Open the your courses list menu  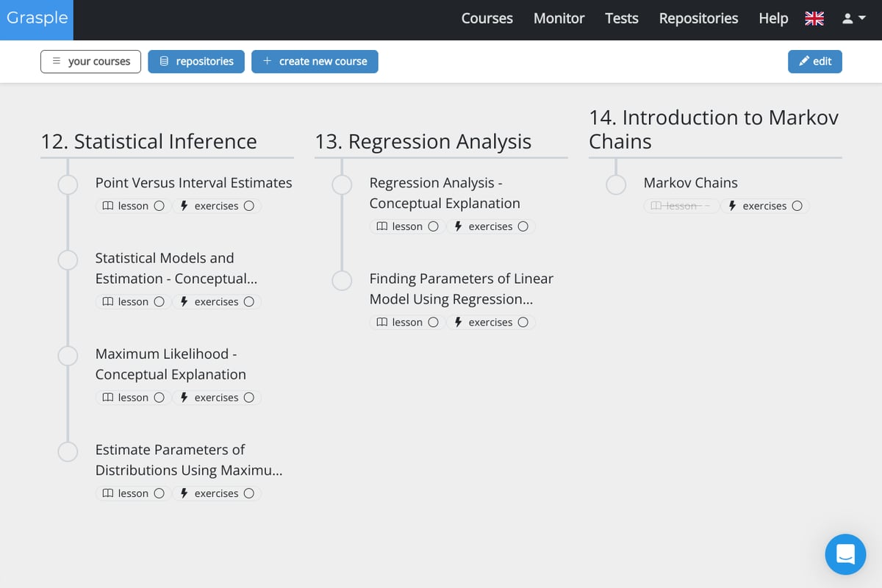coord(90,62)
